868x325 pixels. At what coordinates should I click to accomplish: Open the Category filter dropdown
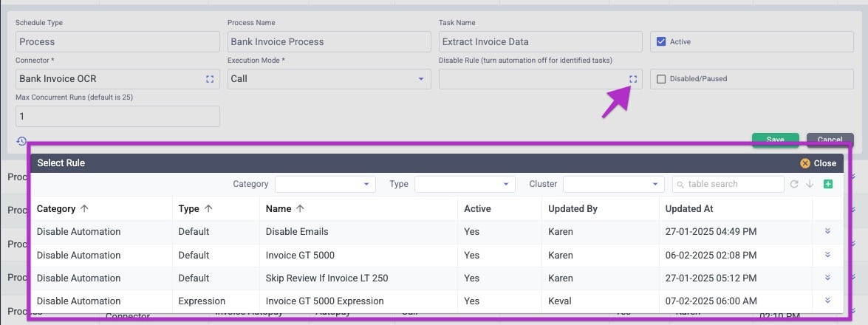point(325,184)
